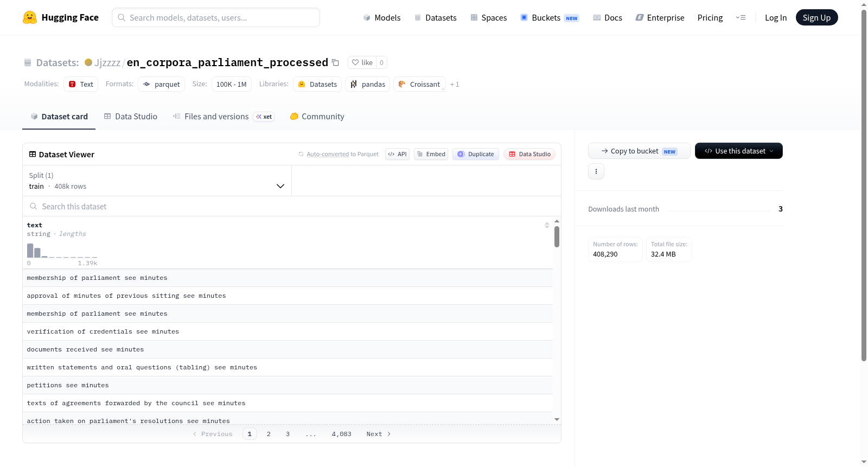Go to page 3
The image size is (868, 467).
(x=288, y=434)
